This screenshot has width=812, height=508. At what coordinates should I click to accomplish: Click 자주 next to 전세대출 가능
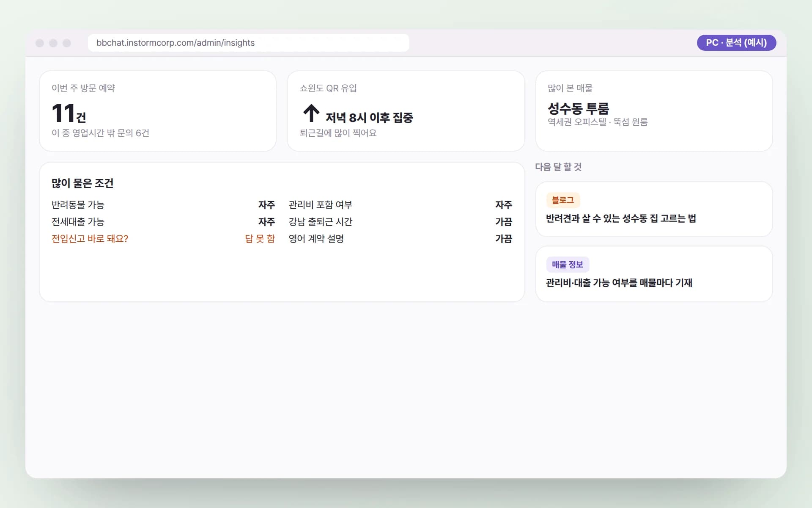[266, 222]
